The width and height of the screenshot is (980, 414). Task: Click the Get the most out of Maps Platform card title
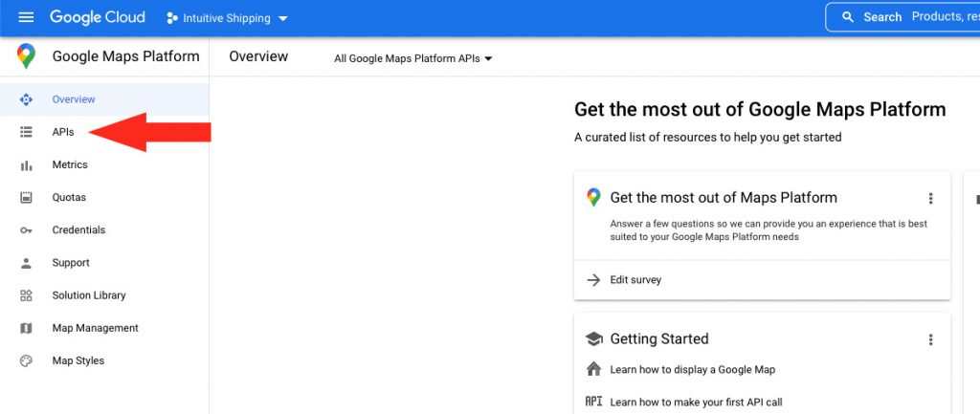[724, 198]
